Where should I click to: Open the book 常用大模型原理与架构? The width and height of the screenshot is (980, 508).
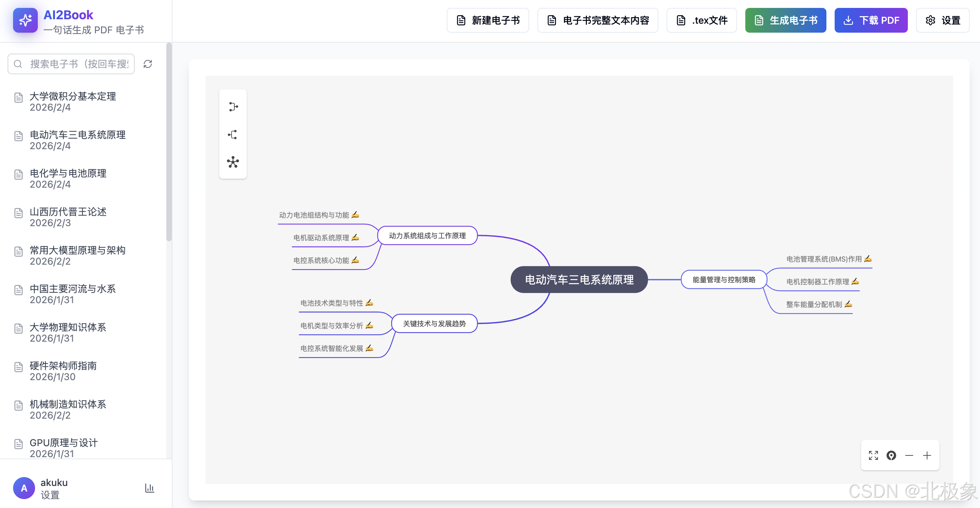(78, 255)
